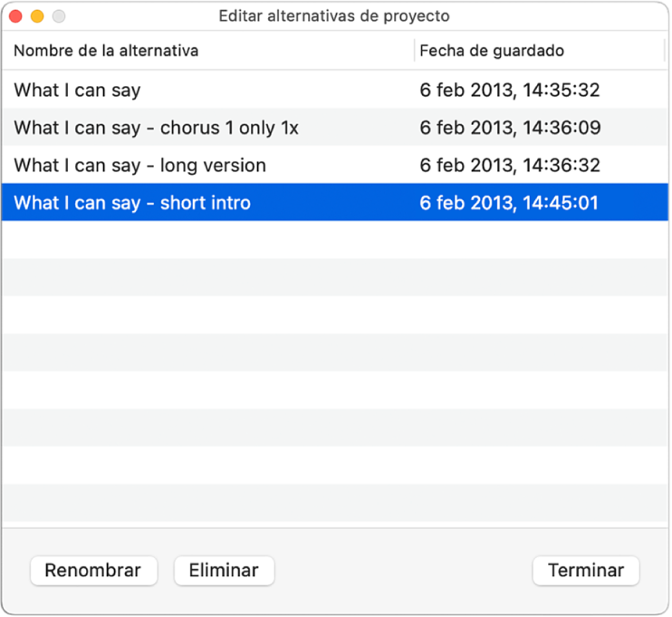The width and height of the screenshot is (672, 617).
Task: Click the 14:35:32 saved date cell
Action: 510,90
